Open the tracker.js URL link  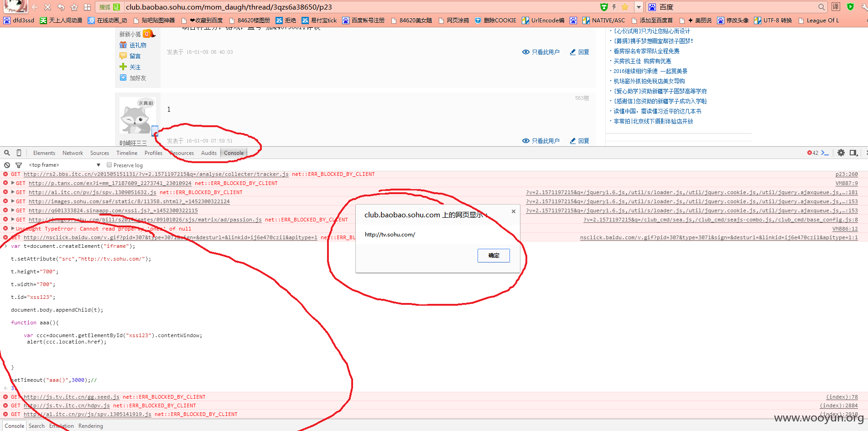[x=156, y=174]
